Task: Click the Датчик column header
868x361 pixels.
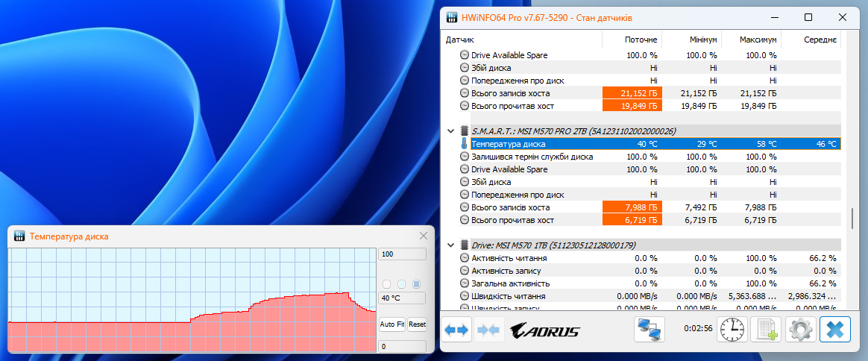Action: 522,40
